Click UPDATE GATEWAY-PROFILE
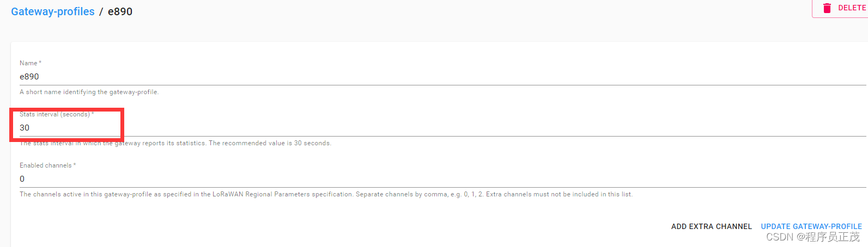 (811, 226)
